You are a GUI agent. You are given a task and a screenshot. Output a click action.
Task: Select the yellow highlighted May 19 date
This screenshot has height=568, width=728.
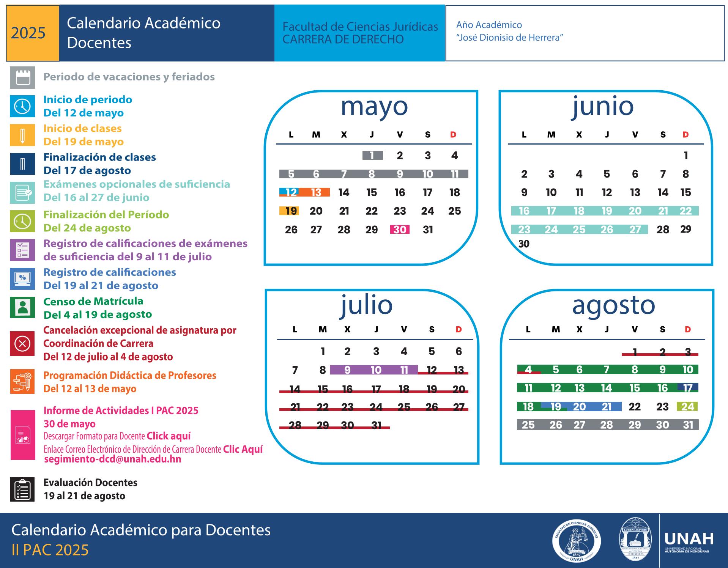click(x=289, y=211)
